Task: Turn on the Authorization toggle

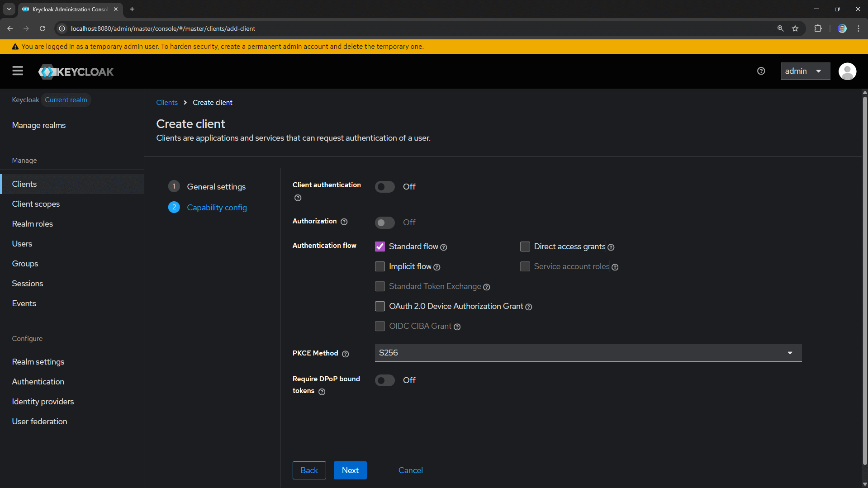Action: point(384,223)
